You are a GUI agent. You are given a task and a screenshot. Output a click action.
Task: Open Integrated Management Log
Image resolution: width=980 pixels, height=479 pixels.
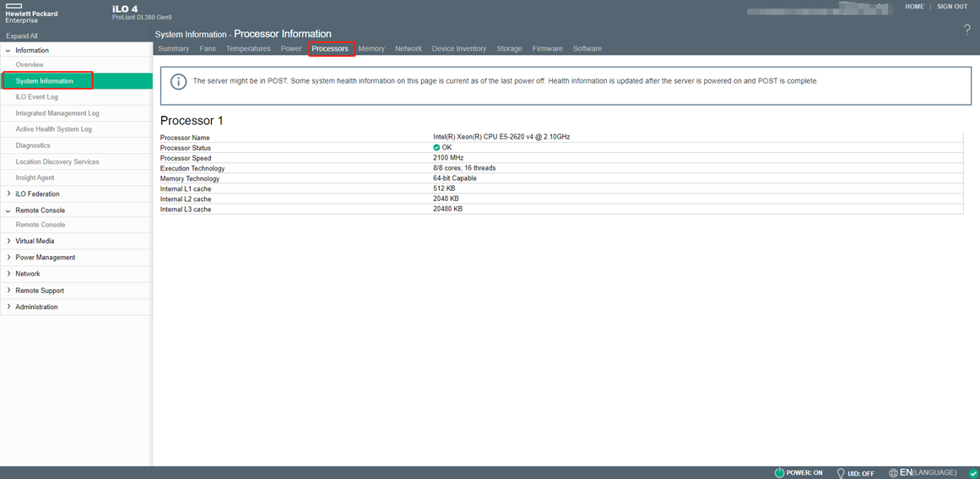click(x=57, y=113)
